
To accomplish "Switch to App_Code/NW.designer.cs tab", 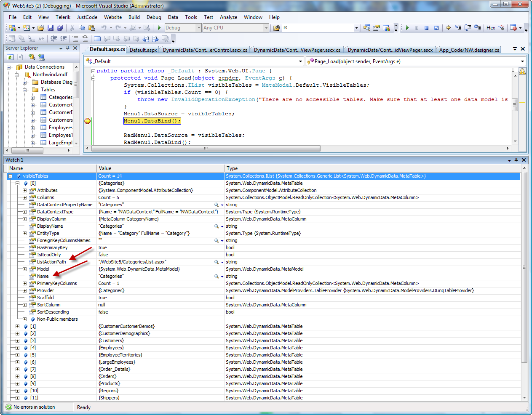I will click(469, 50).
